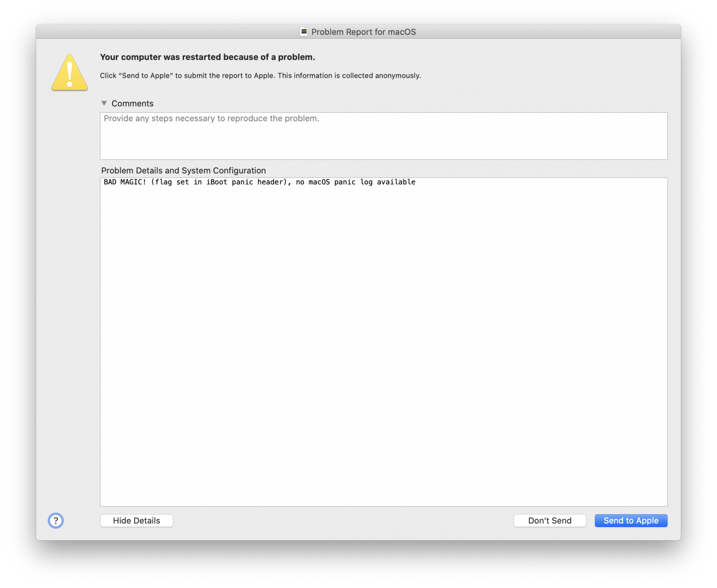Click gray margin area below the warning icon
717x588 pixels.
coord(68,287)
